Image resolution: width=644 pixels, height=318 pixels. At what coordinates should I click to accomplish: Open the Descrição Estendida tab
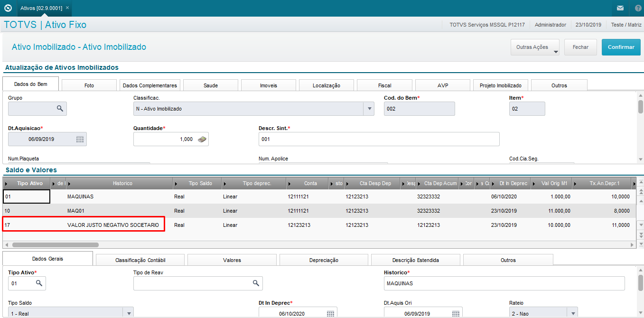(x=416, y=260)
